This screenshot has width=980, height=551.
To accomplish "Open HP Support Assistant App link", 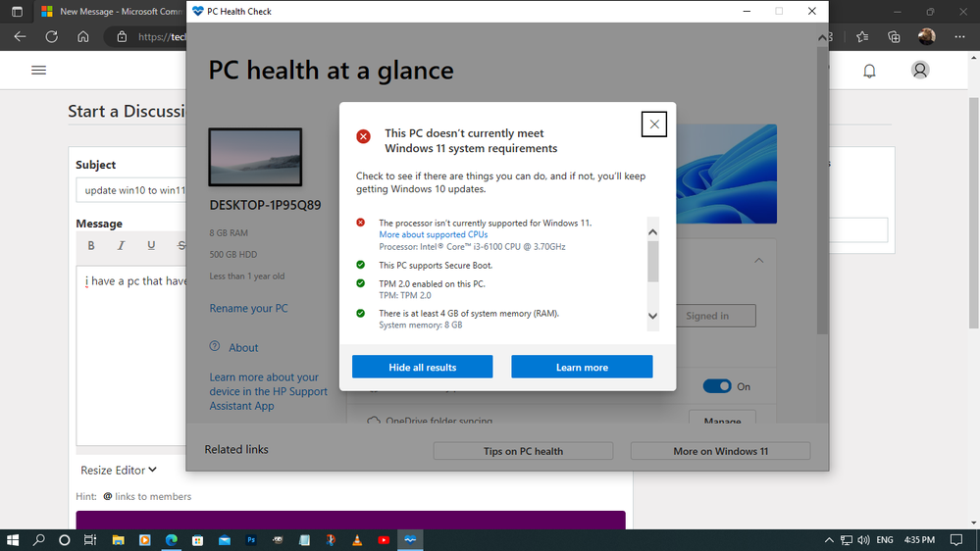I will pyautogui.click(x=268, y=392).
